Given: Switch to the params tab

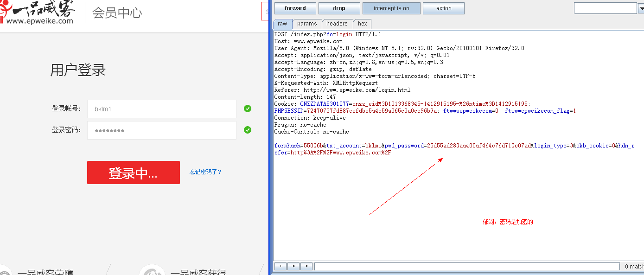Looking at the screenshot, I should click(x=307, y=24).
